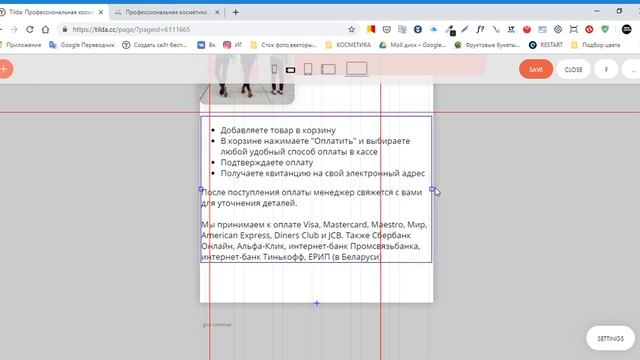Open Подбор цвета bookmark folder

596,45
